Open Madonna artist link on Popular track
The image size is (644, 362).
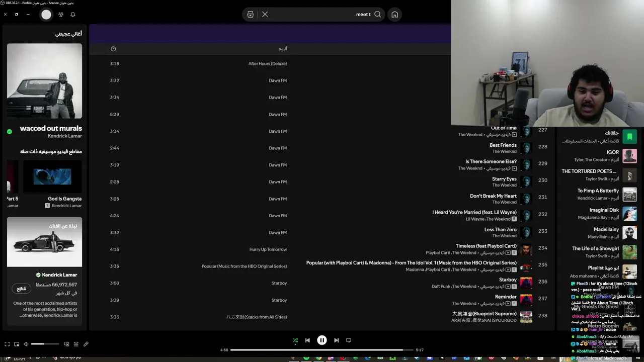(x=415, y=270)
